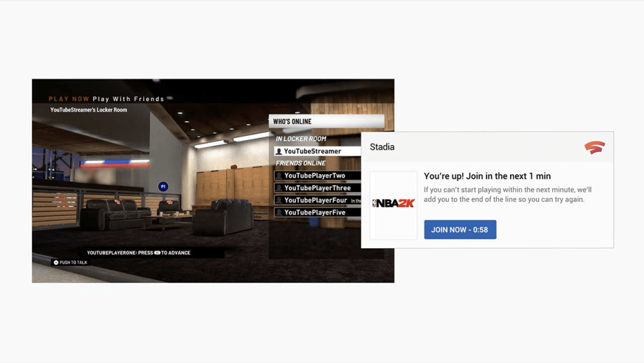Click the IN LOCKER ROOM section label
Viewport: 644px width, 363px height.
[301, 139]
